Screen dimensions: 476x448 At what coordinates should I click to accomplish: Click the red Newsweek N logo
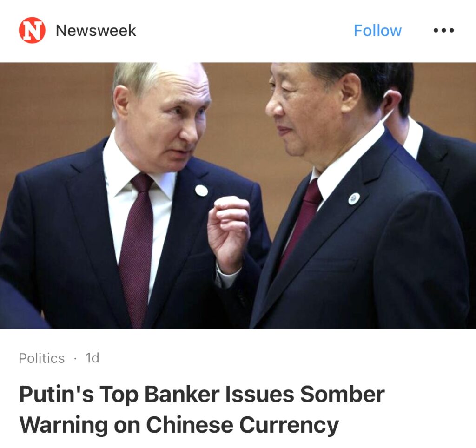point(32,30)
